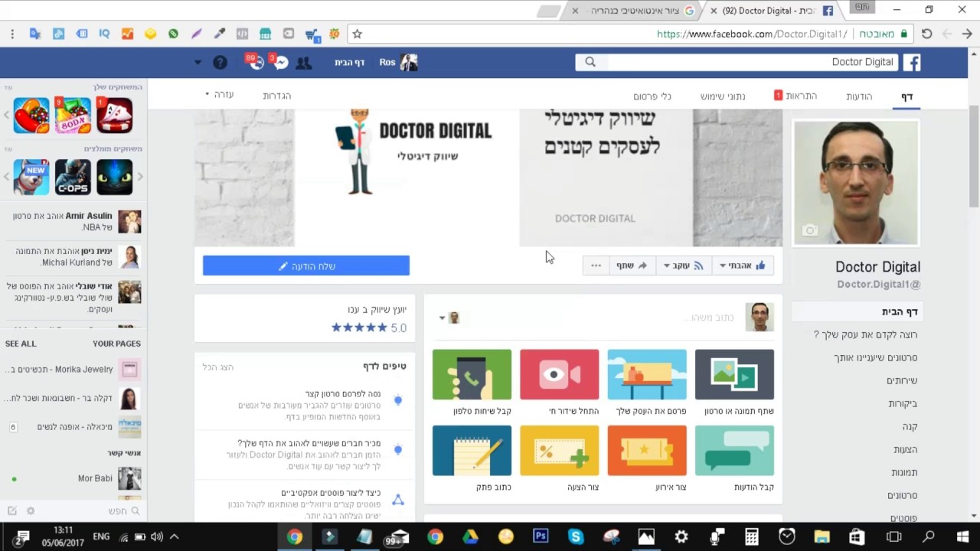
Task: Open the 'Morika Jewelry' page shortcut
Action: tap(73, 370)
